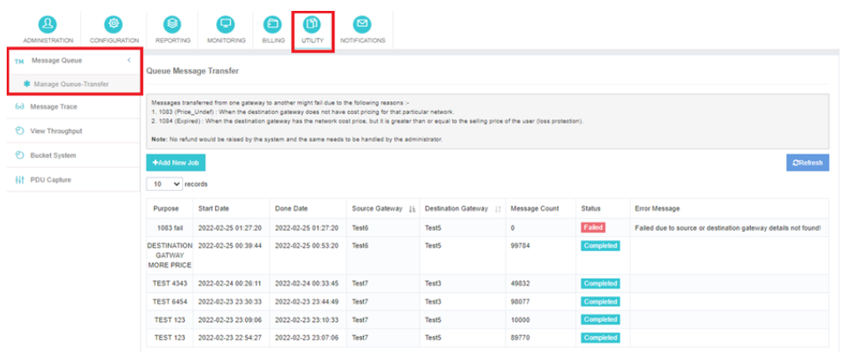The image size is (868, 363).
Task: Click the Refresh button
Action: pyautogui.click(x=808, y=163)
